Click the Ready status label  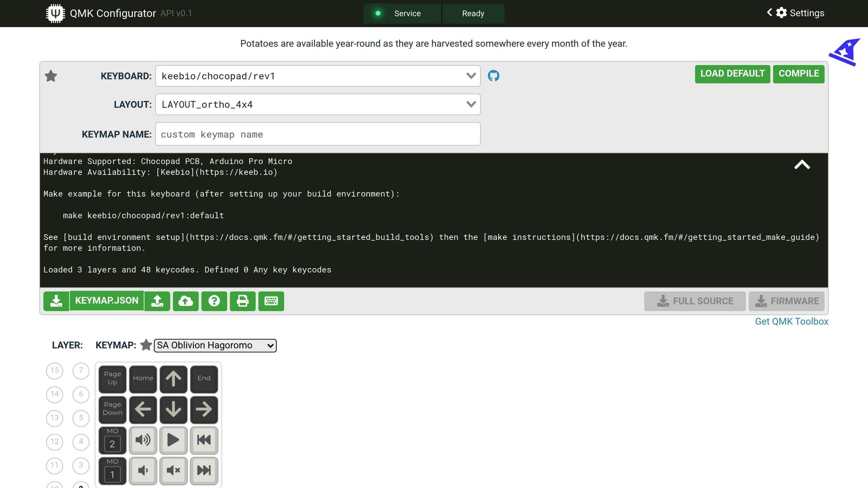tap(473, 14)
